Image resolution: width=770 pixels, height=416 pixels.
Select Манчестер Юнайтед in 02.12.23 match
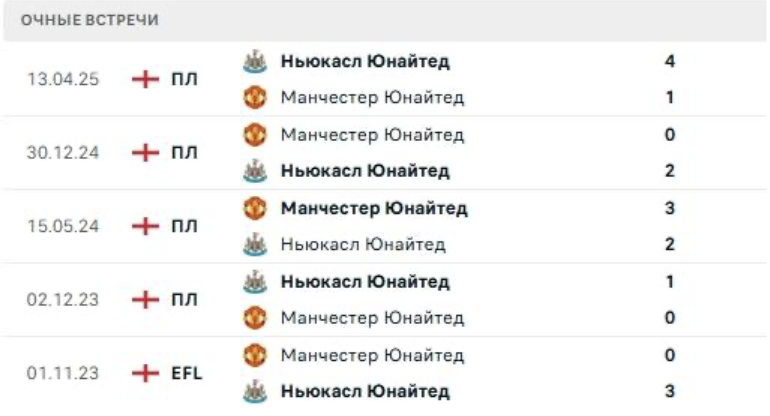(x=372, y=318)
